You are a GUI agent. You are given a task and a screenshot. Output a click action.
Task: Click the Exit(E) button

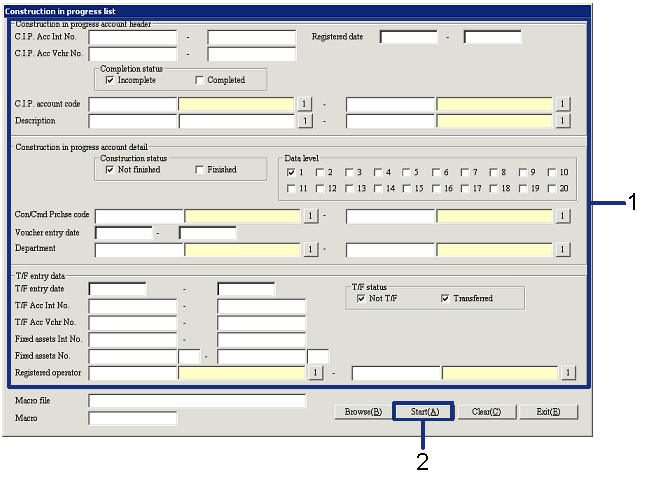point(548,412)
